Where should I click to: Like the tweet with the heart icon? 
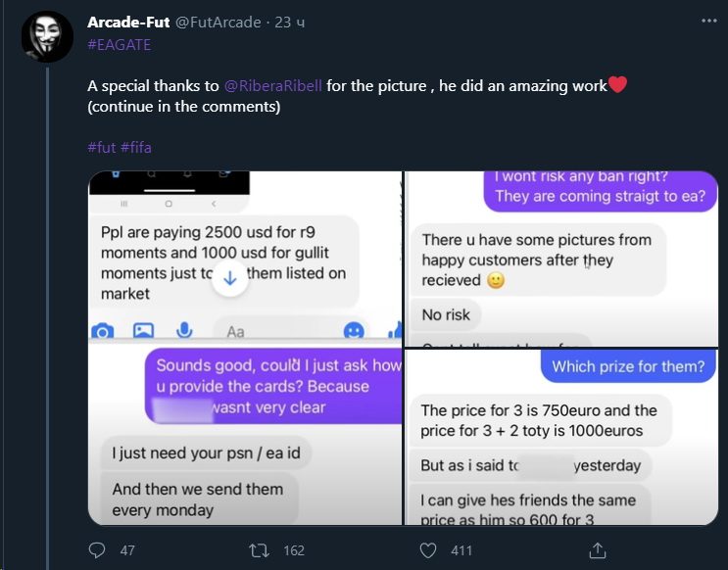pyautogui.click(x=427, y=550)
